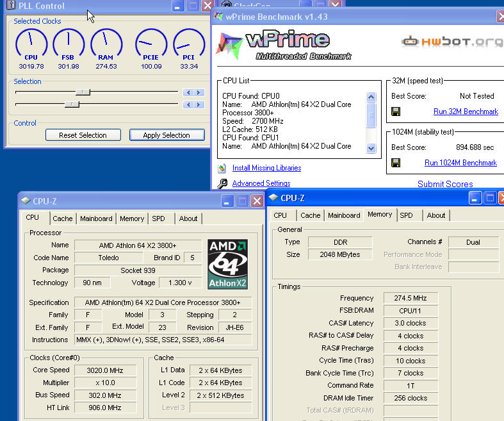The width and height of the screenshot is (504, 421).
Task: Click the second Selection slider thumb
Action: pos(72,104)
